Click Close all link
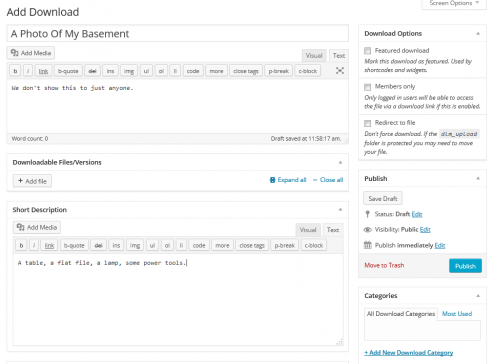The height and width of the screenshot is (364, 494). (328, 180)
